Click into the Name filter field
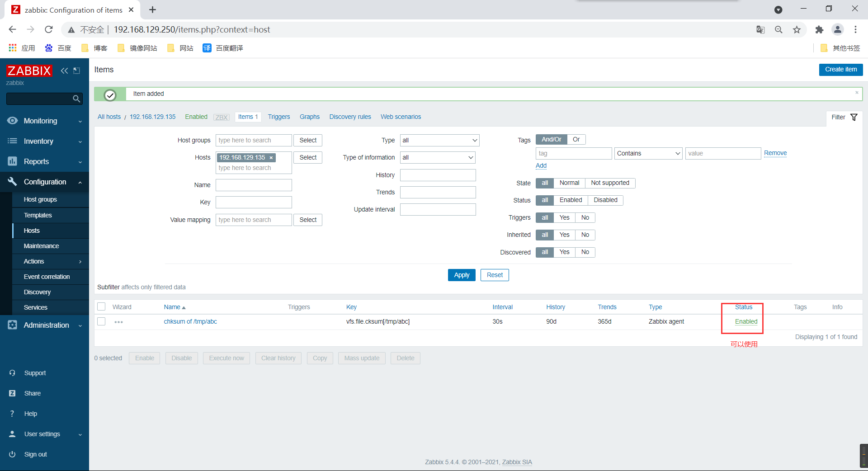The width and height of the screenshot is (868, 471). pos(254,185)
